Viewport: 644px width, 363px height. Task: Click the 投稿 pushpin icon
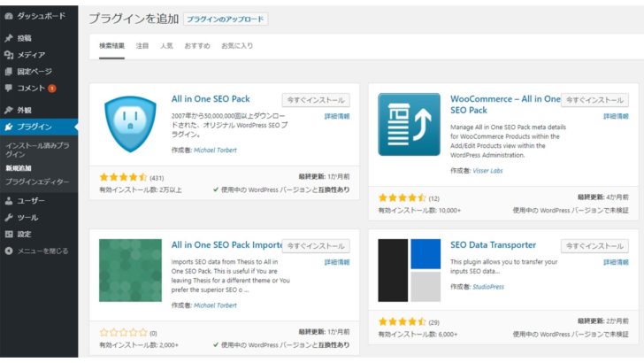pos(9,38)
